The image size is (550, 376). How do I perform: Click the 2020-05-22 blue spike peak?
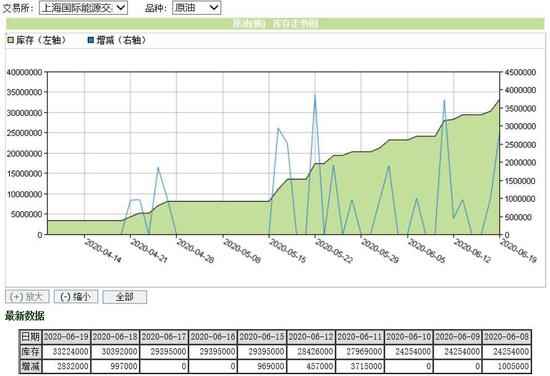click(315, 95)
